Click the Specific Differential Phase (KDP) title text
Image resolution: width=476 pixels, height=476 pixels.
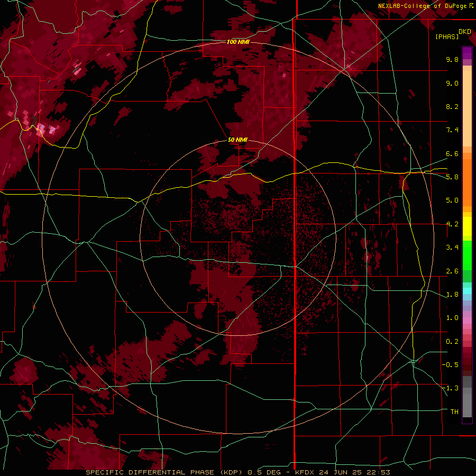pos(164,472)
